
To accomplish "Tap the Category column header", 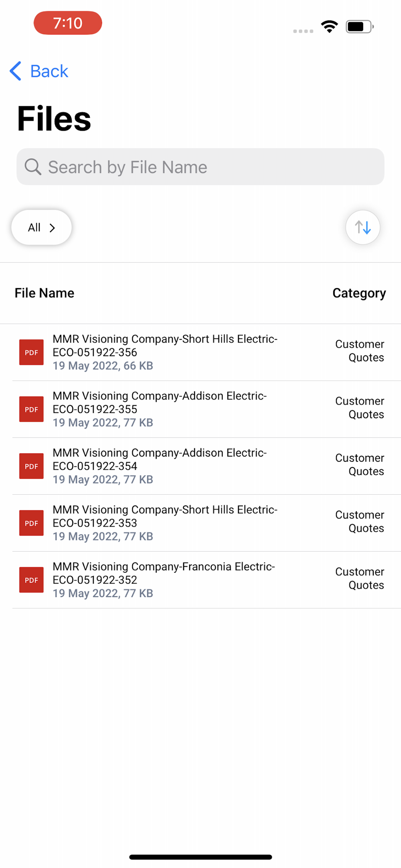I will 359,293.
